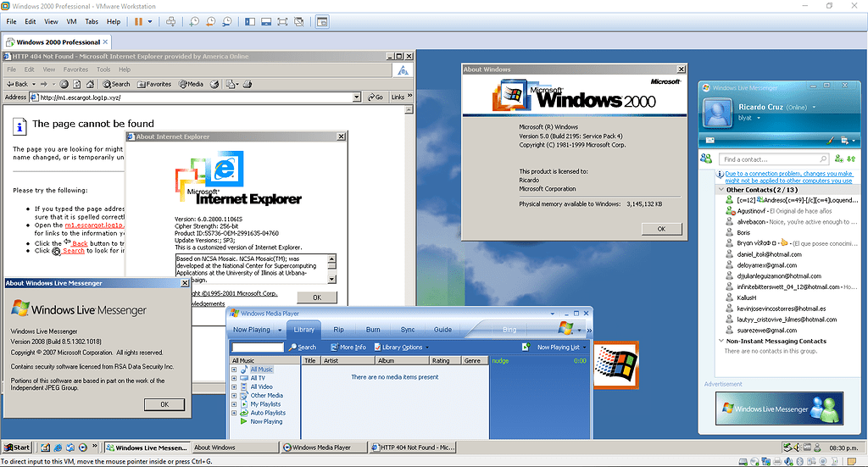Open the Sync tab in Media Player
868x467 pixels.
(x=408, y=330)
